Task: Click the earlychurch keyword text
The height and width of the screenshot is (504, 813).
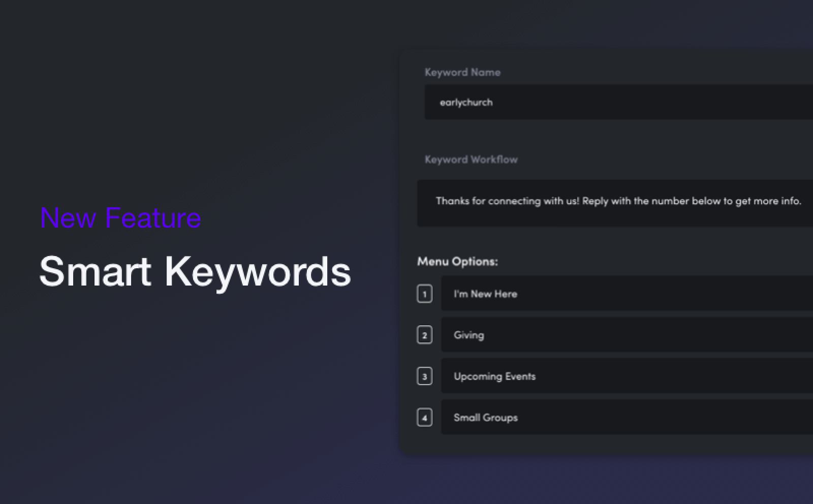Action: coord(467,102)
